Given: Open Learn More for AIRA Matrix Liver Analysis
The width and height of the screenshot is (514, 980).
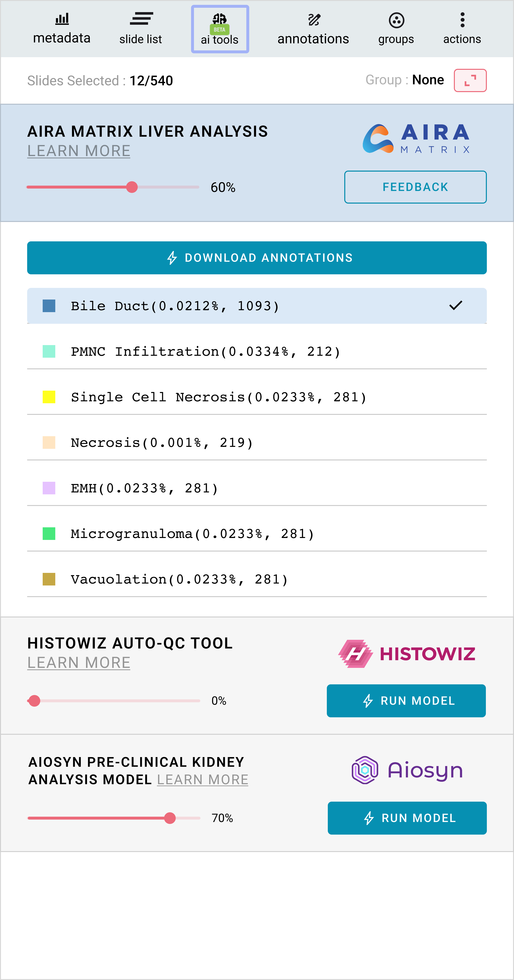Looking at the screenshot, I should pyautogui.click(x=79, y=151).
